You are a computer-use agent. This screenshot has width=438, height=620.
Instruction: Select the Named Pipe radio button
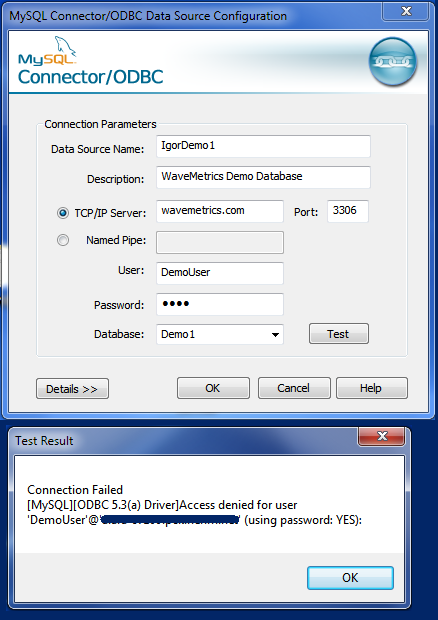(62, 240)
